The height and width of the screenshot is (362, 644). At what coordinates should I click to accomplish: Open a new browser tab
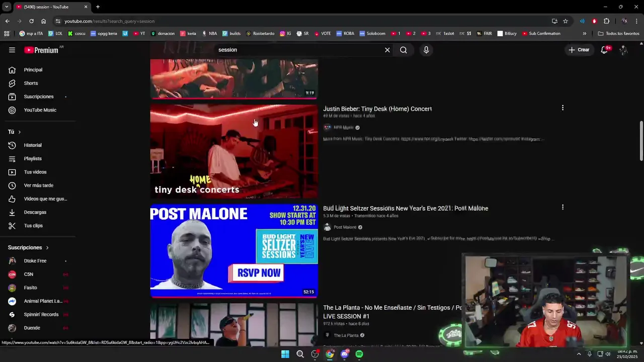point(98,7)
